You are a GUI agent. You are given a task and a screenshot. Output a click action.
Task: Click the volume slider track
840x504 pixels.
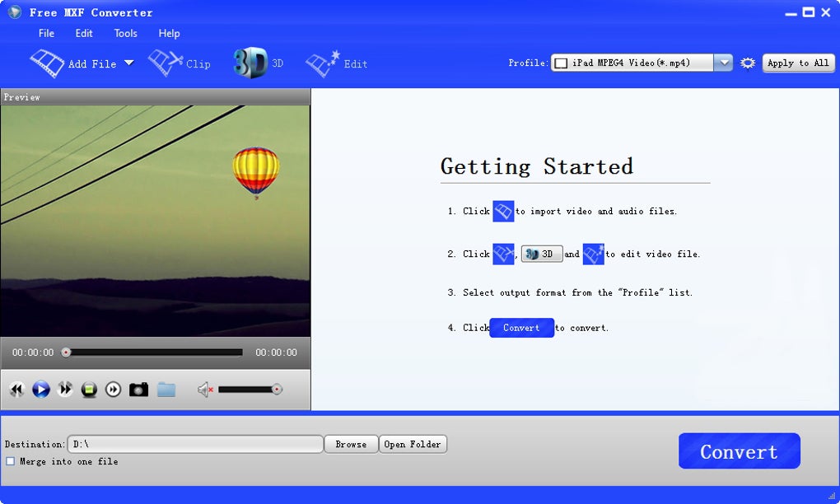point(246,390)
